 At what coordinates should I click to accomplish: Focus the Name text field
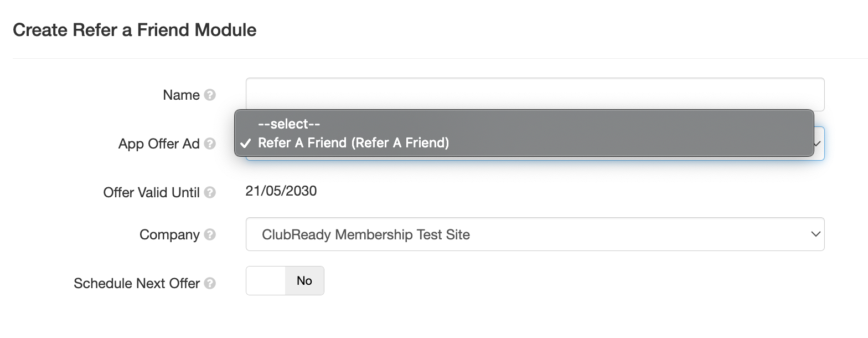click(x=535, y=94)
